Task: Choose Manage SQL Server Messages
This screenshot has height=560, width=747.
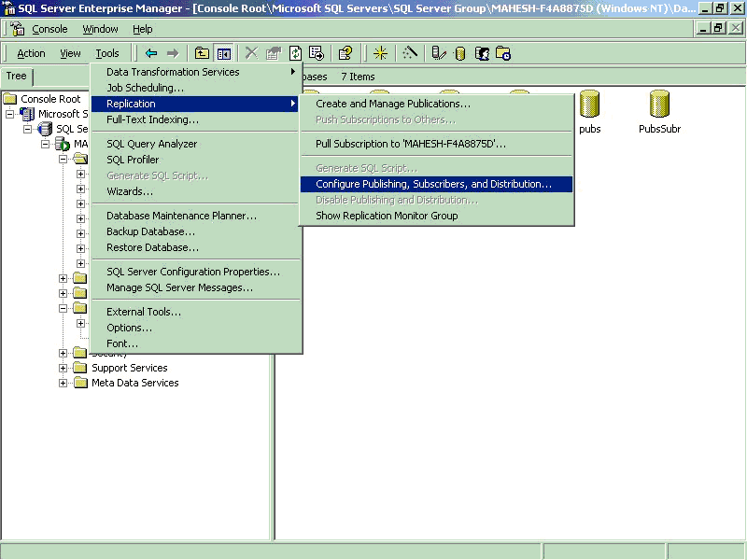Action: point(195,287)
